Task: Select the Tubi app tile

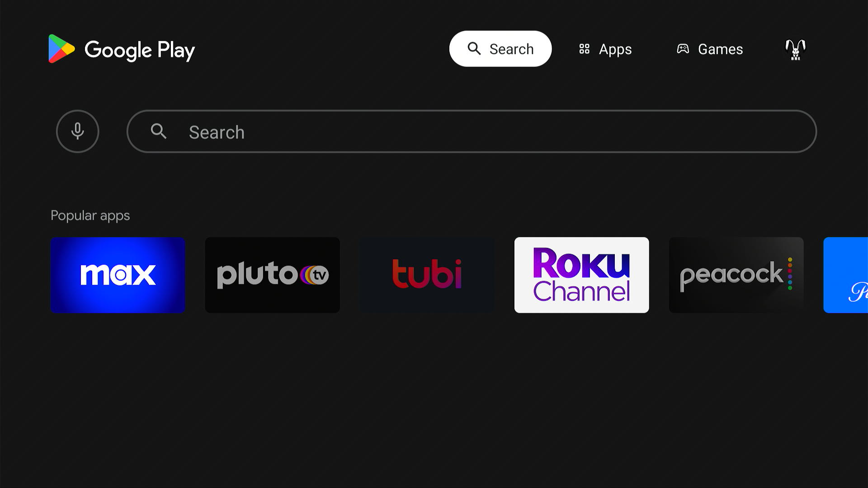Action: coord(427,275)
